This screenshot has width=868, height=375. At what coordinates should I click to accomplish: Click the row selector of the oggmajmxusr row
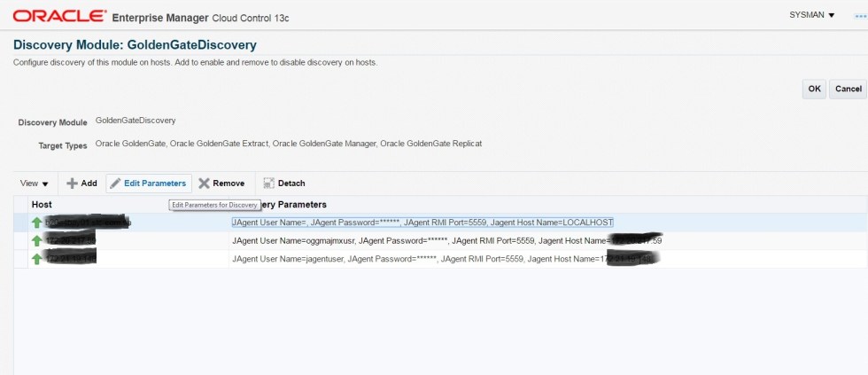[x=21, y=241]
